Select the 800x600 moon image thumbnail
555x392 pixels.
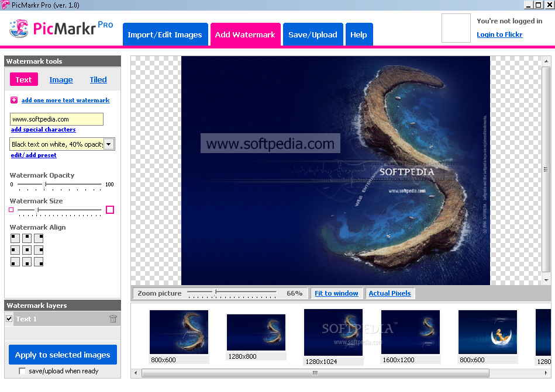click(x=487, y=332)
